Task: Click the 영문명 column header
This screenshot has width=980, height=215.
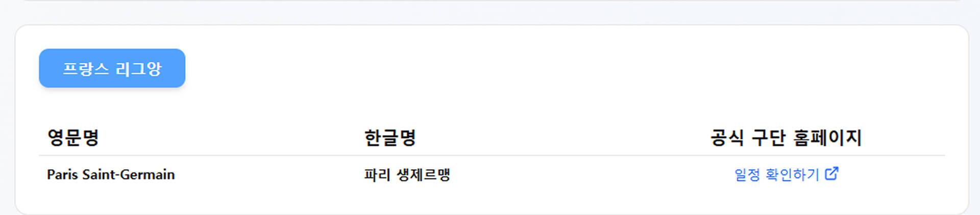Action: 73,138
